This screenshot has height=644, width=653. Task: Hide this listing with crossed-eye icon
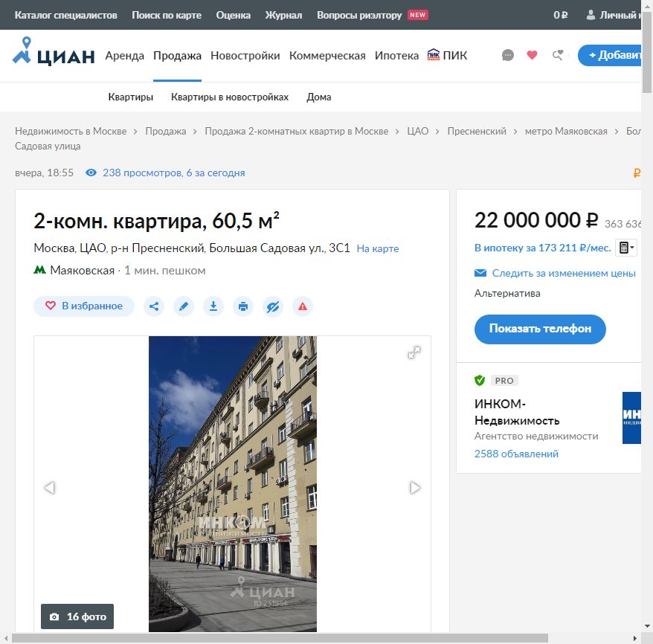(273, 306)
